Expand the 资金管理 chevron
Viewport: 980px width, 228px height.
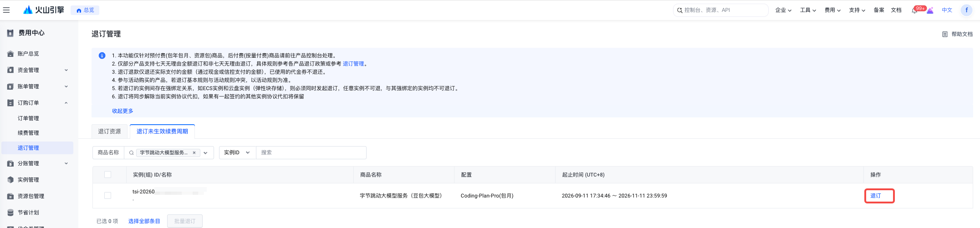(66, 70)
